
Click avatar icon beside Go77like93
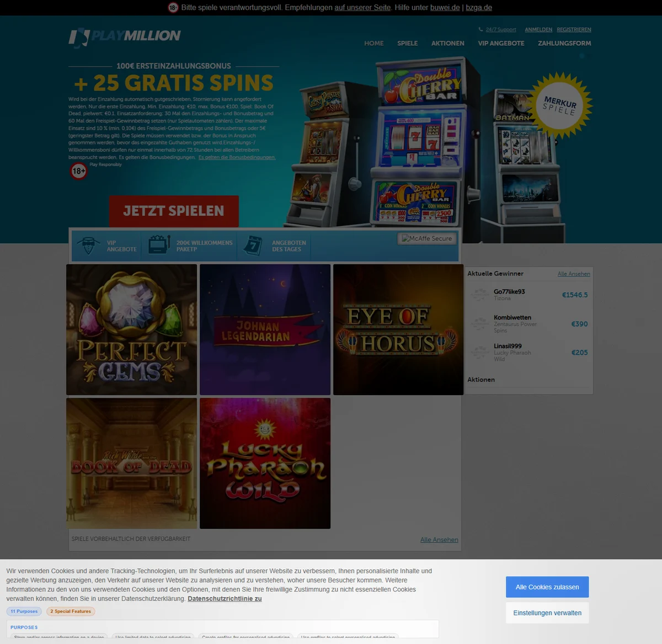pos(479,295)
